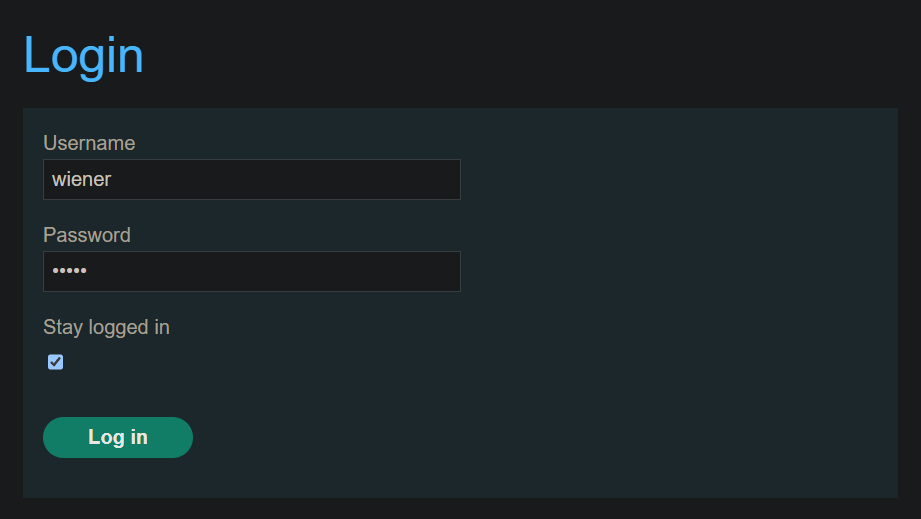Click the word Login at page top
Screen dimensions: 921x519
tap(83, 55)
